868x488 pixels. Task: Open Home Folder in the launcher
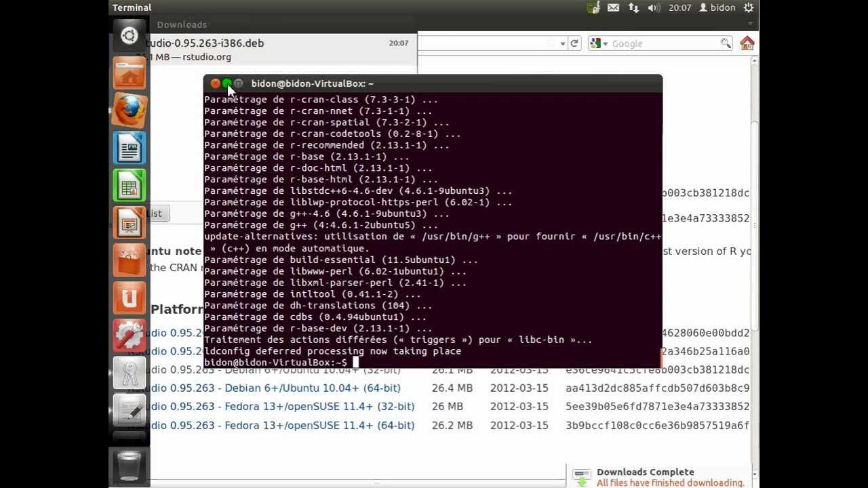coord(129,73)
